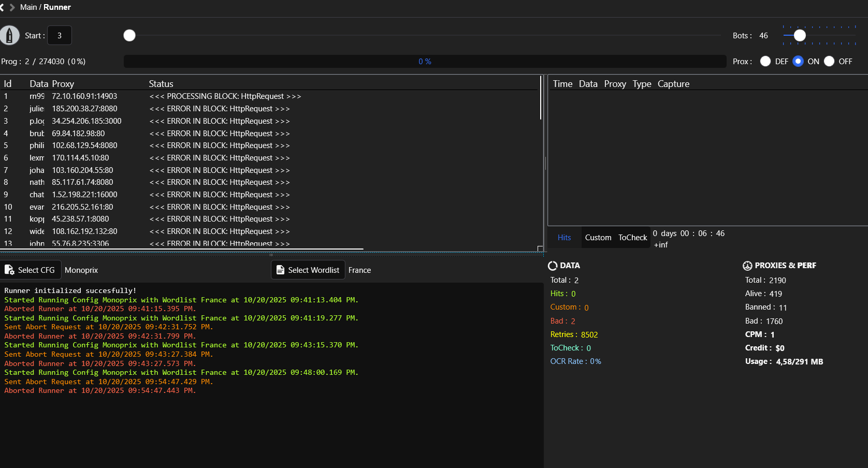Click the document icon on Select Wordlist
The height and width of the screenshot is (468, 868).
[x=280, y=270]
